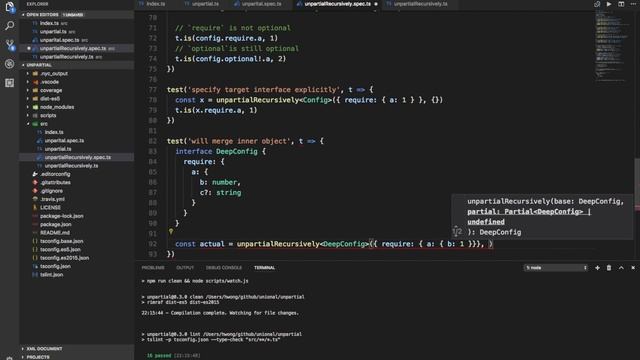Open unpartialRecursively.ts under Open Editors
The image size is (640, 360).
77,57
